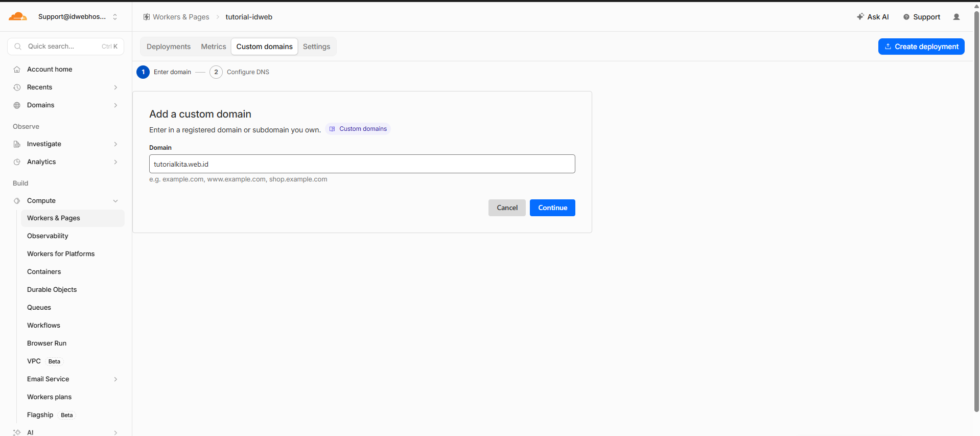Click the Cloudflare logo icon
This screenshot has width=980, height=436.
(18, 16)
